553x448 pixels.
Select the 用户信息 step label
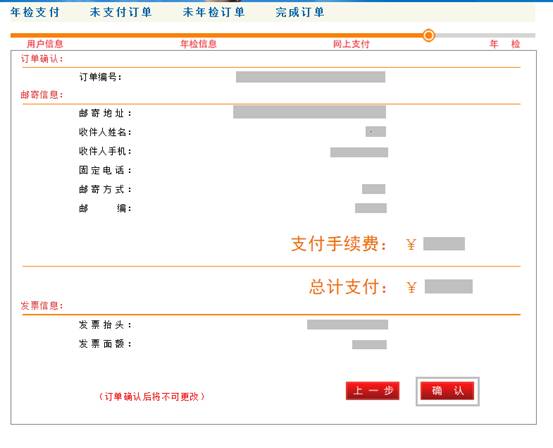45,44
